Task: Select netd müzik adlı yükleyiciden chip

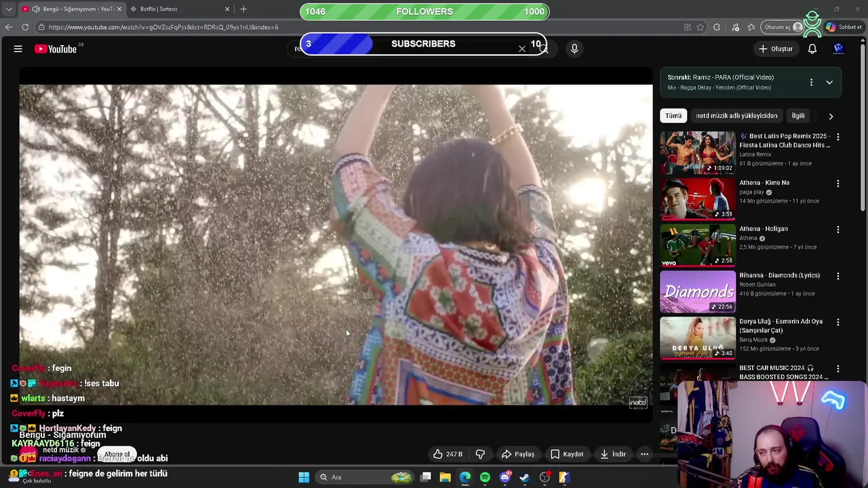Action: (736, 116)
